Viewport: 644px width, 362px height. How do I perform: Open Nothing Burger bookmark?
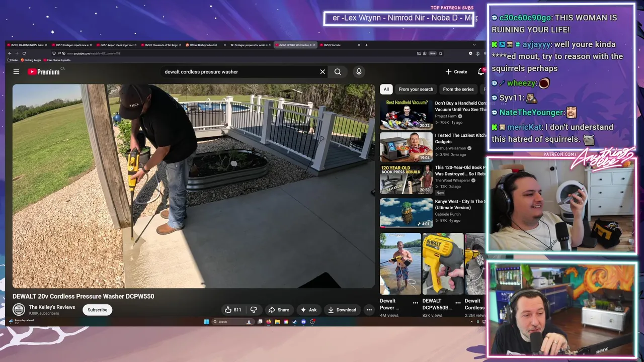31,60
